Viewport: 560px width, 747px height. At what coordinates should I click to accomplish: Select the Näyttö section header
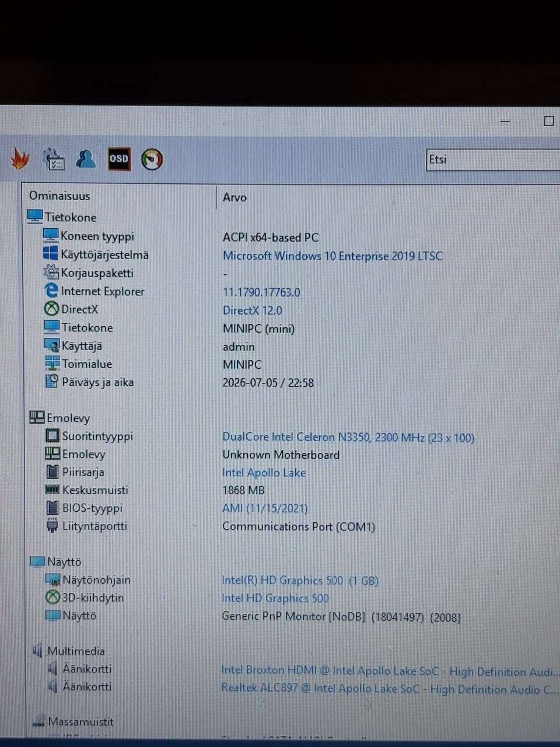point(64,561)
